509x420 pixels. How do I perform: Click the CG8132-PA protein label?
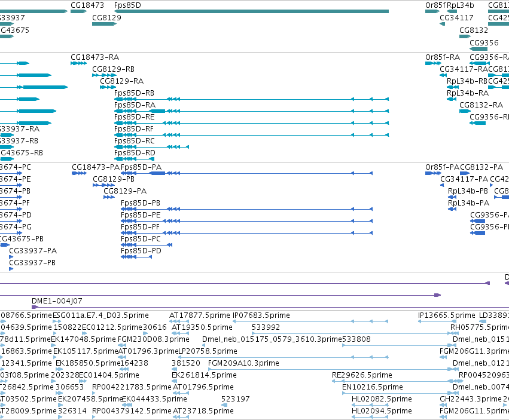(481, 167)
